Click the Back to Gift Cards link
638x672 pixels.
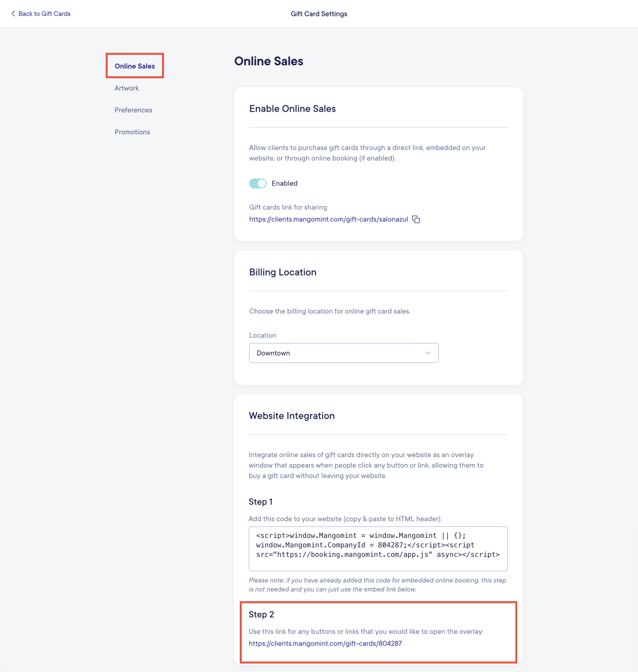pos(44,13)
